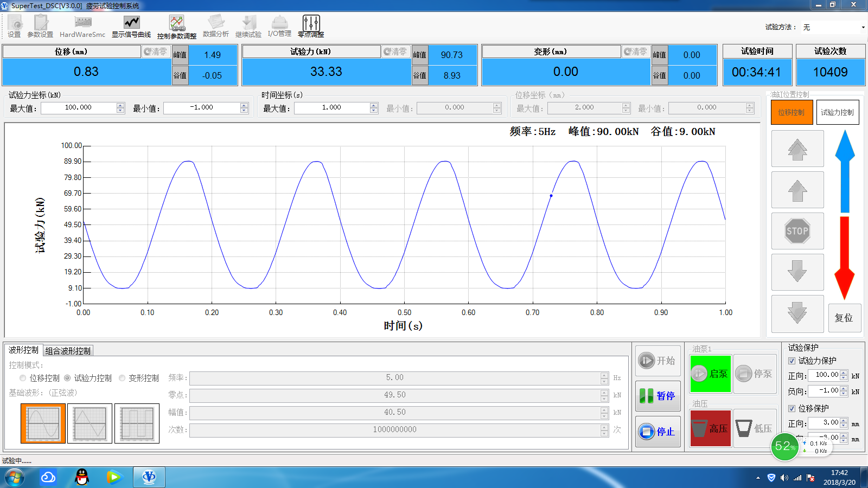This screenshot has height=488, width=868.
Task: Toggle the 位移保护 checkbox
Action: pos(792,408)
